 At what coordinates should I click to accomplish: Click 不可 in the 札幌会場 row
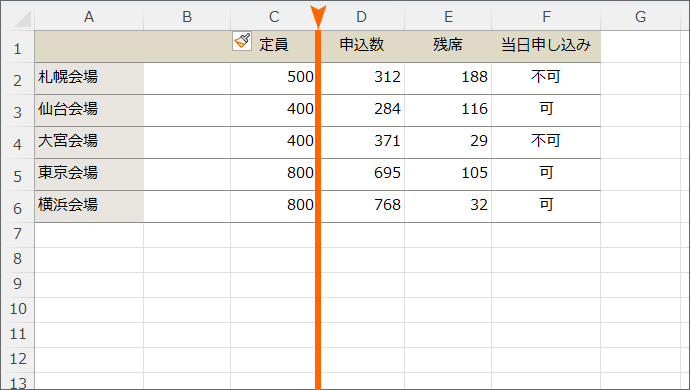[546, 79]
